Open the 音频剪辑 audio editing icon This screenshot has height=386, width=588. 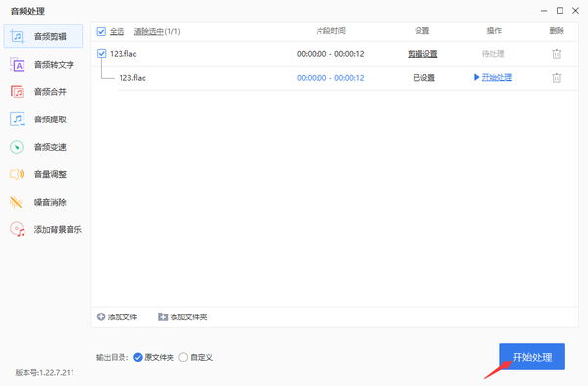[17, 36]
